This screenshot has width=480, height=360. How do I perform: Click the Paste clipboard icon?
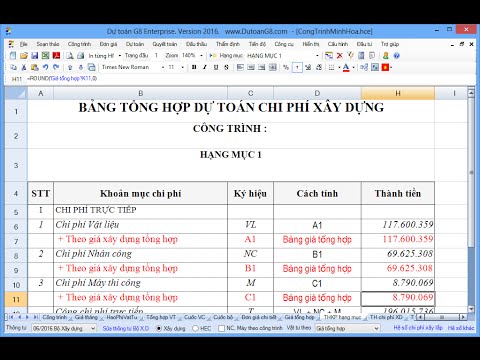34,67
